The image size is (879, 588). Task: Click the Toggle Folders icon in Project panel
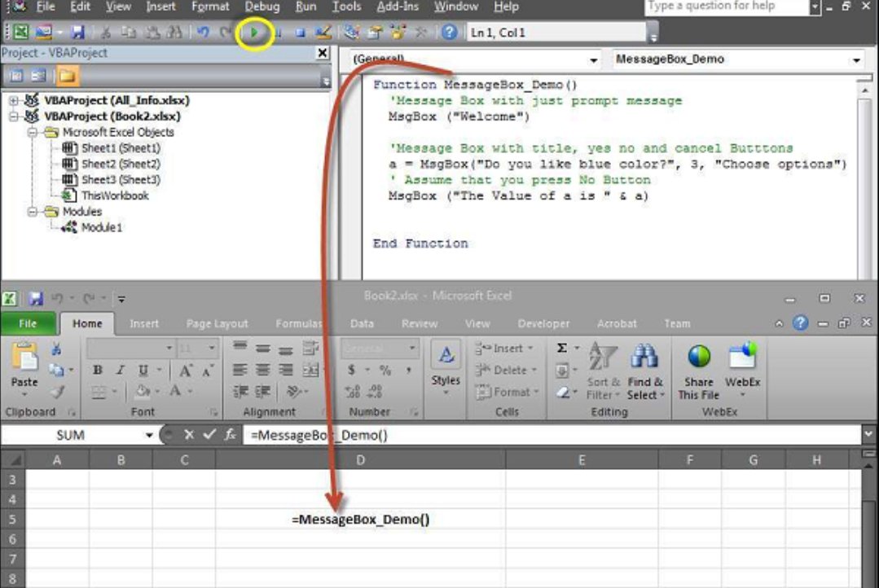[x=66, y=76]
